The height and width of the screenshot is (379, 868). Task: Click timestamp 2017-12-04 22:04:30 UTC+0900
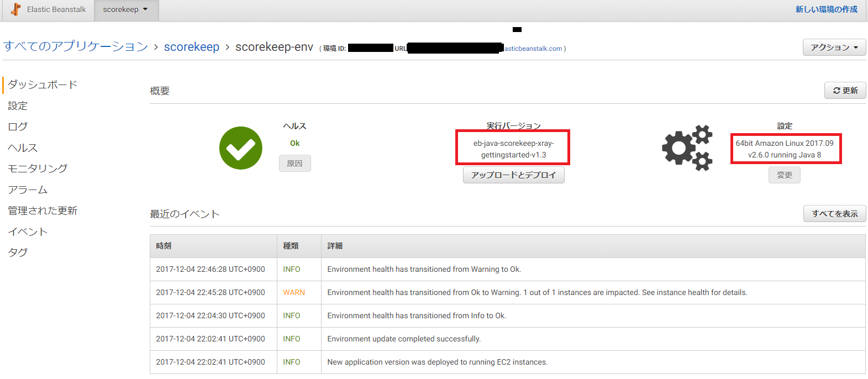click(x=211, y=315)
